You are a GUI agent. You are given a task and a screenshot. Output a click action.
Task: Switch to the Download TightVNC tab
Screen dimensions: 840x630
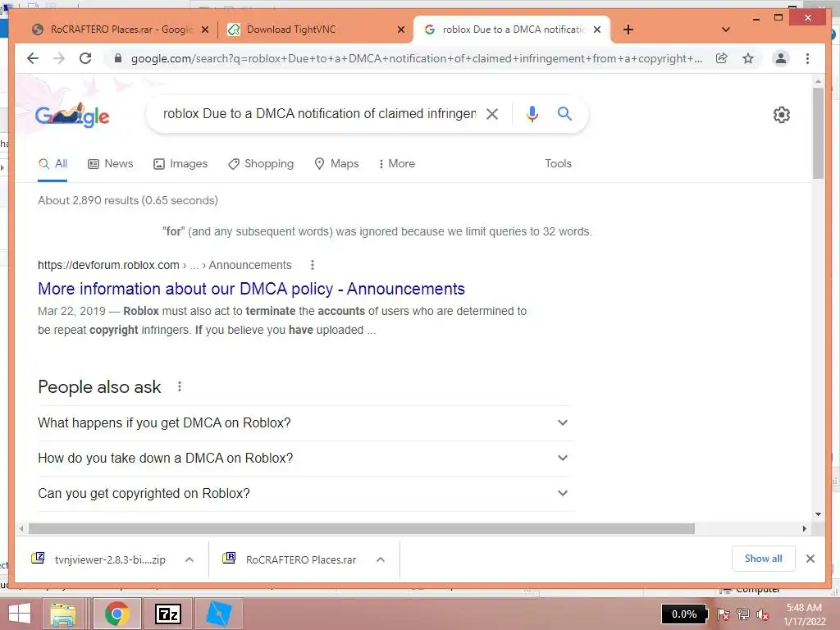291,30
